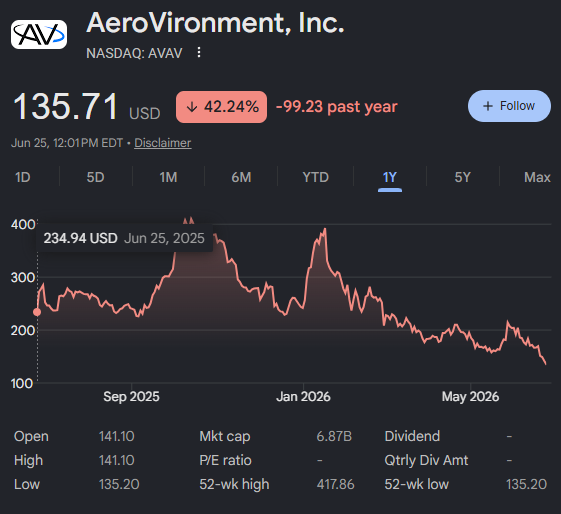Click the 42.24% down change badge
The height and width of the screenshot is (514, 561).
(x=221, y=107)
